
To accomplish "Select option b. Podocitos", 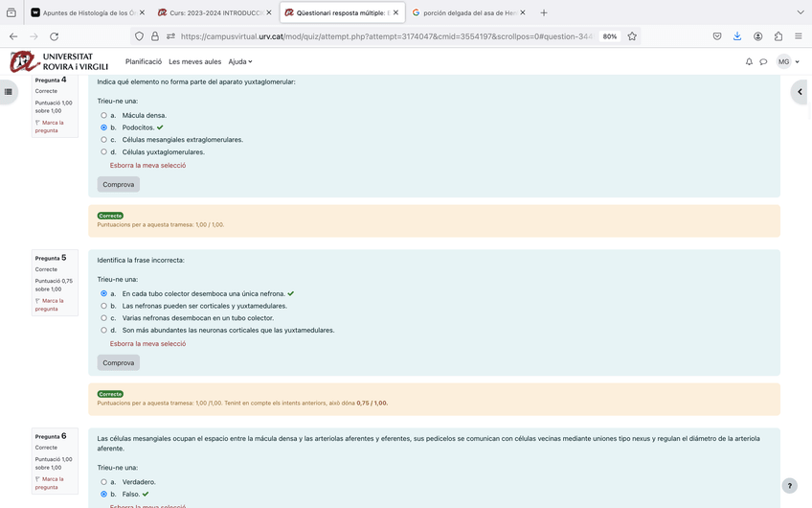I will [x=103, y=127].
